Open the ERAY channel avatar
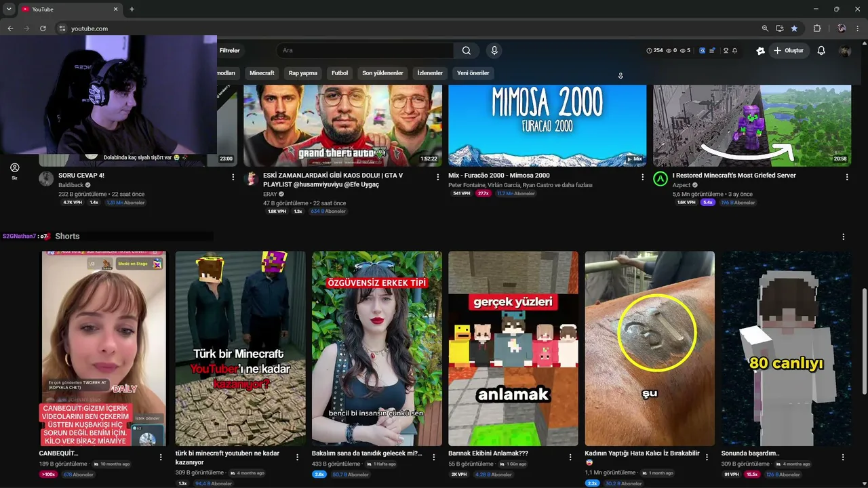Screen dimensions: 868x488 251,179
